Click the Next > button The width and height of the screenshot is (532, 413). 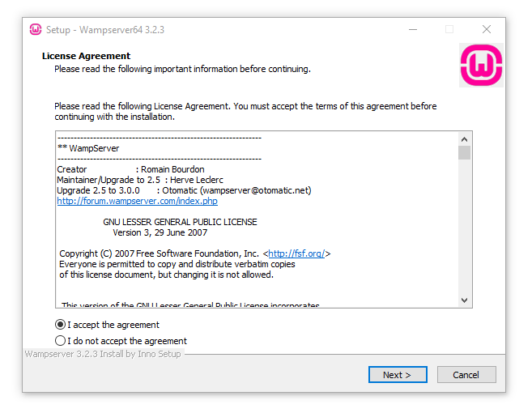[x=398, y=375]
